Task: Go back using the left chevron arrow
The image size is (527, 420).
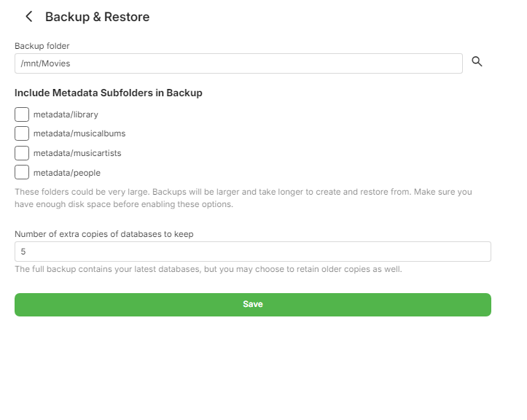Action: [x=29, y=17]
